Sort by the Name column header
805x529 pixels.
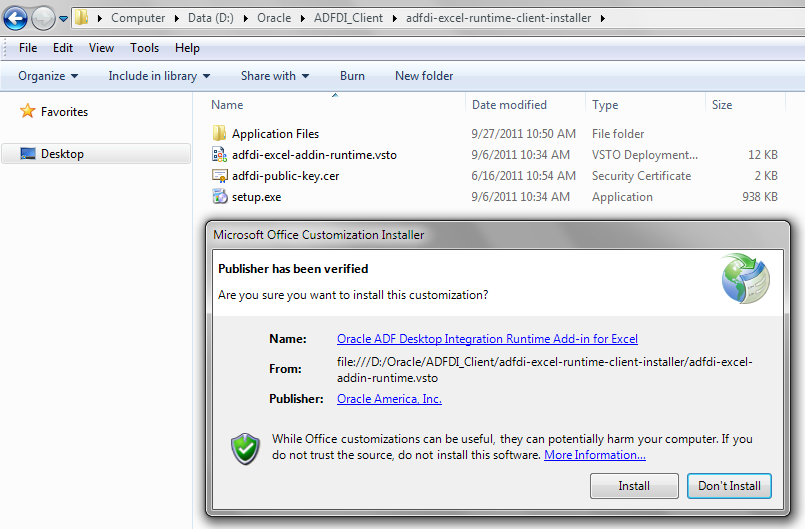point(227,105)
